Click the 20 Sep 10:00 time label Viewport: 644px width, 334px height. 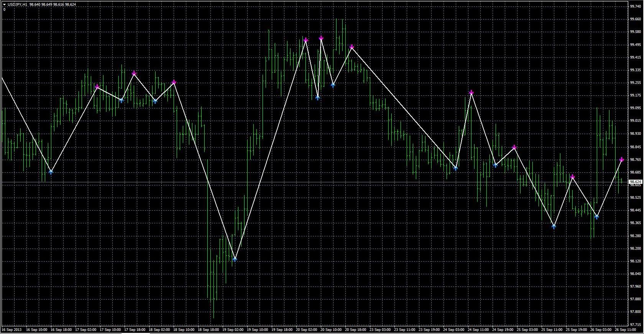331,329
